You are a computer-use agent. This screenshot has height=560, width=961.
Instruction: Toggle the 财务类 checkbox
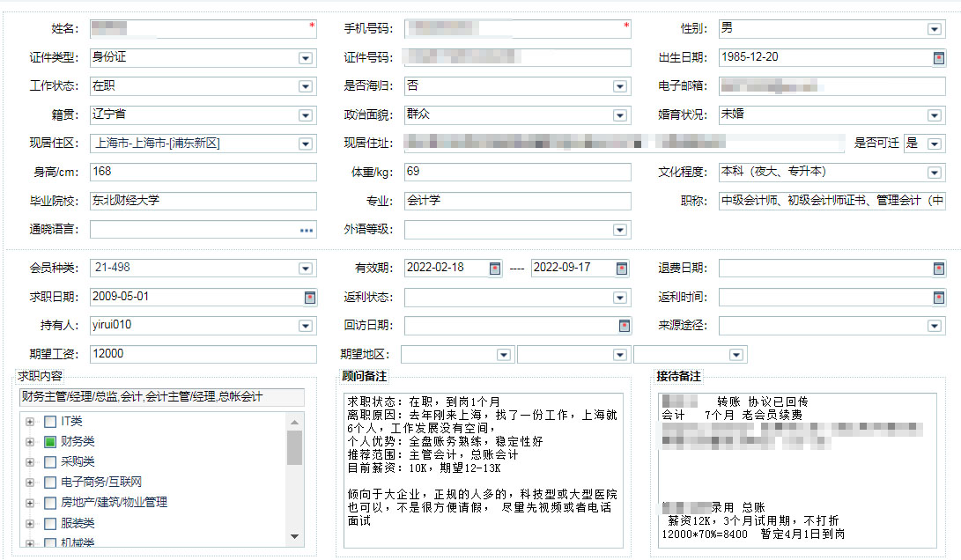[50, 442]
